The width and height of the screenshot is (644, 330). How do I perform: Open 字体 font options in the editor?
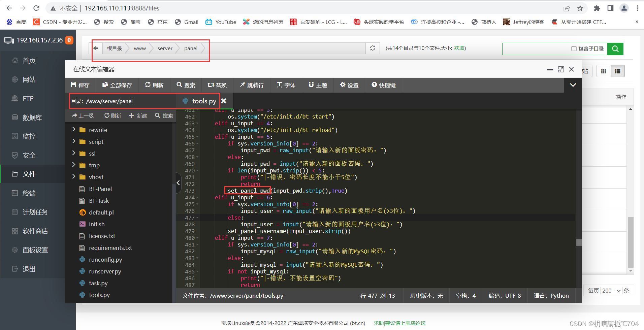(286, 85)
